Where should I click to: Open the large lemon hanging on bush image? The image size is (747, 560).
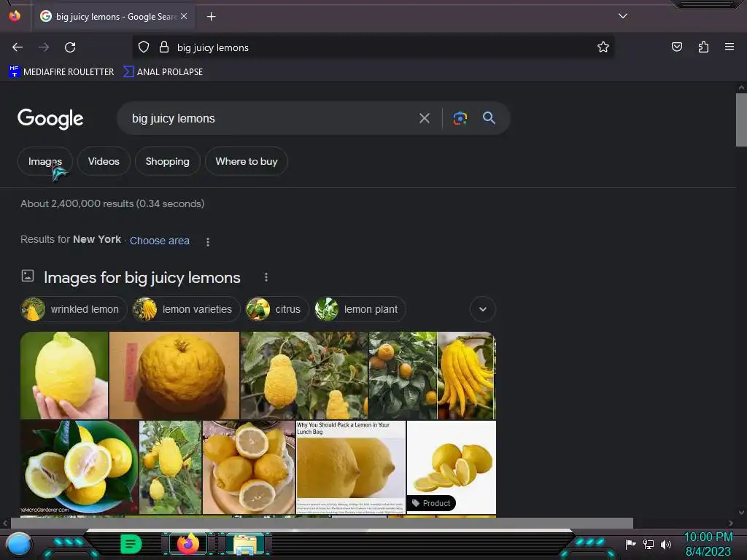point(304,376)
